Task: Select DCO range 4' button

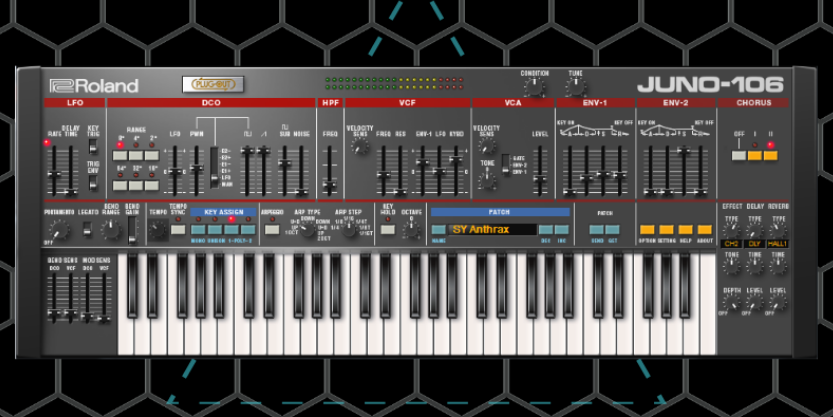Action: tap(136, 156)
